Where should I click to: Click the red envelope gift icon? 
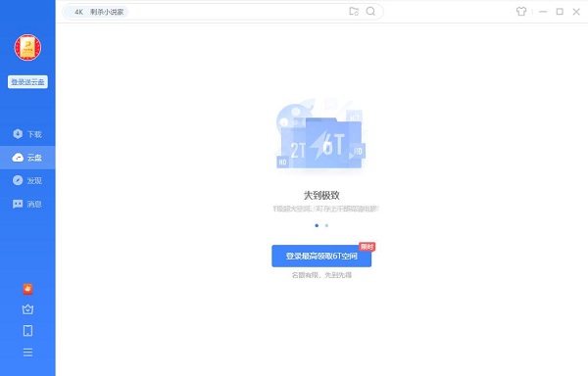click(27, 289)
